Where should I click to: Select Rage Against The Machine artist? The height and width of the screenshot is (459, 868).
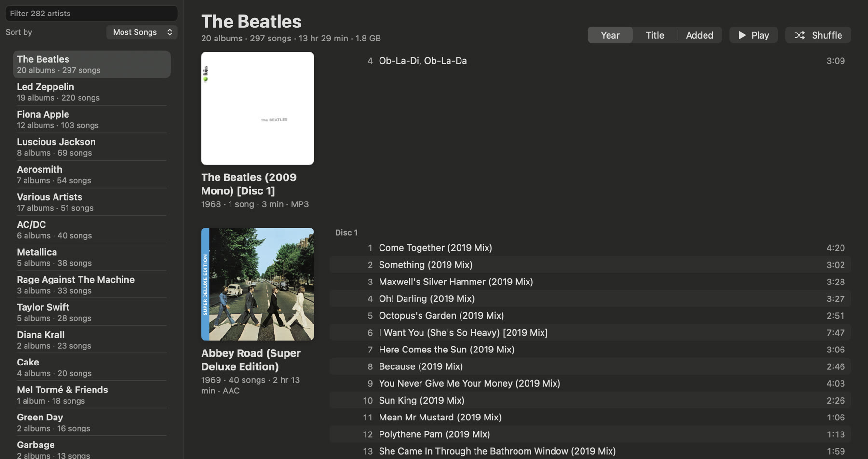tap(92, 284)
